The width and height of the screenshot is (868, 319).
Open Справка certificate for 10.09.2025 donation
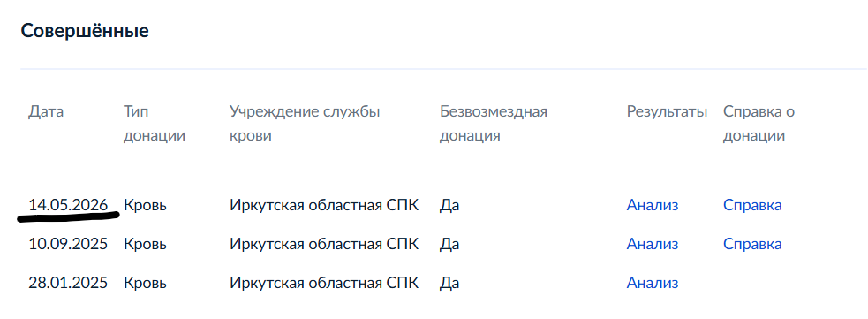752,244
